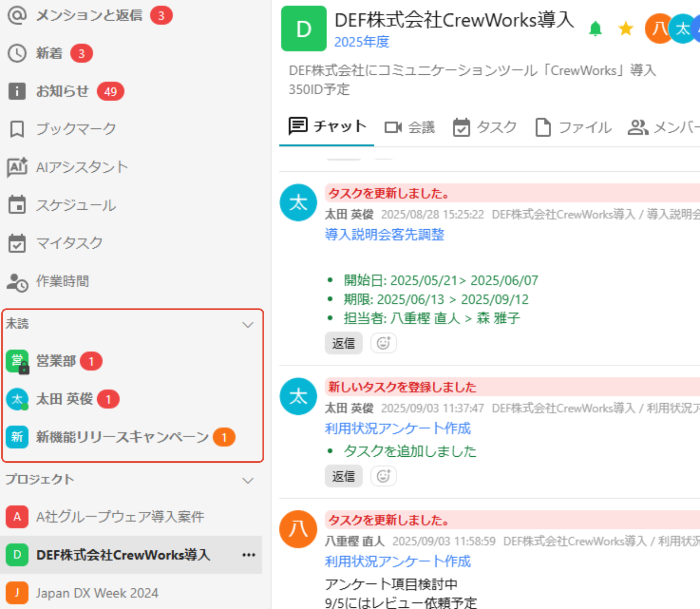
Task: Switch to the 会議 tab
Action: (x=409, y=128)
